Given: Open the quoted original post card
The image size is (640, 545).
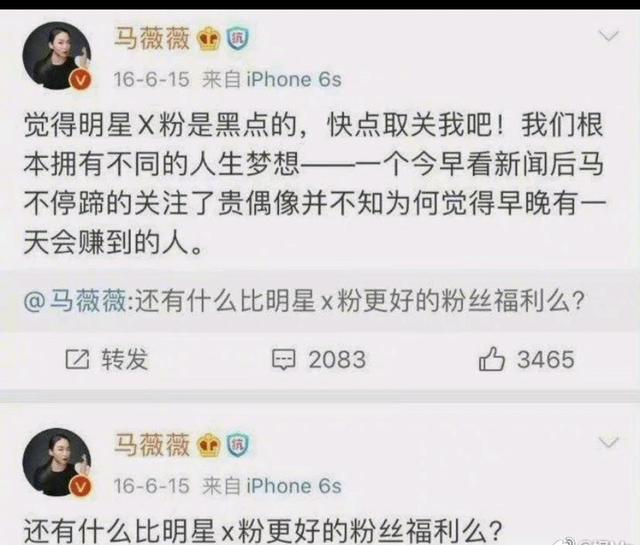Looking at the screenshot, I should pyautogui.click(x=320, y=301).
